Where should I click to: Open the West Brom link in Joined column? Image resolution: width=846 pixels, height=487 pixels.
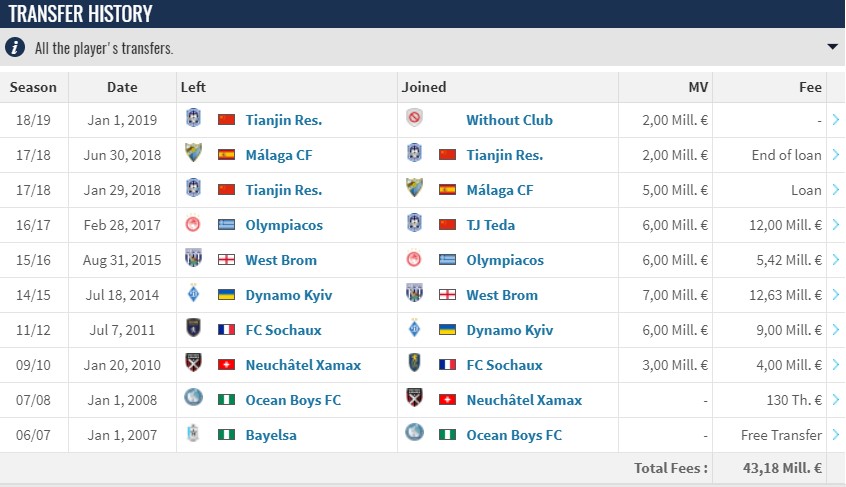tap(502, 295)
